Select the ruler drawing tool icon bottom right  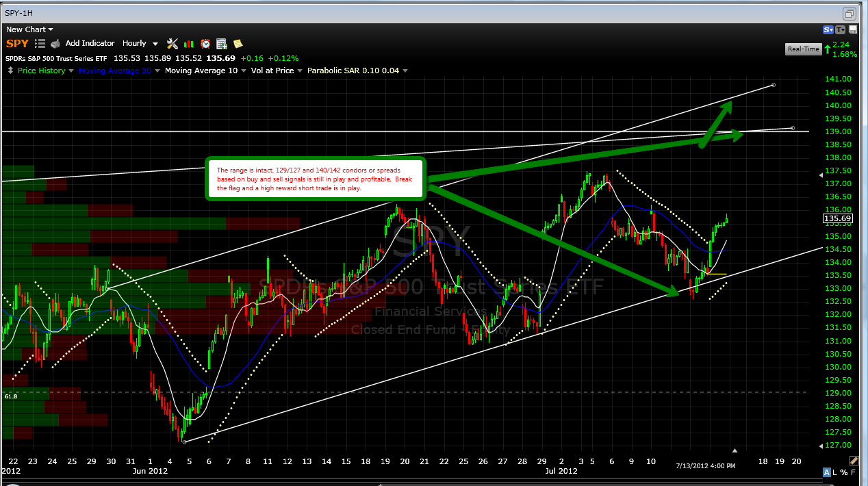854,461
